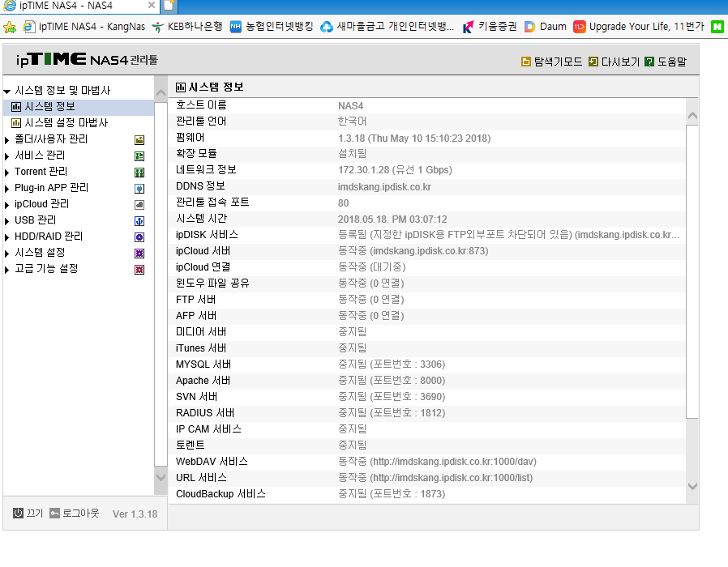Click the browser favorites star icon
This screenshot has height=567, width=728.
9,27
